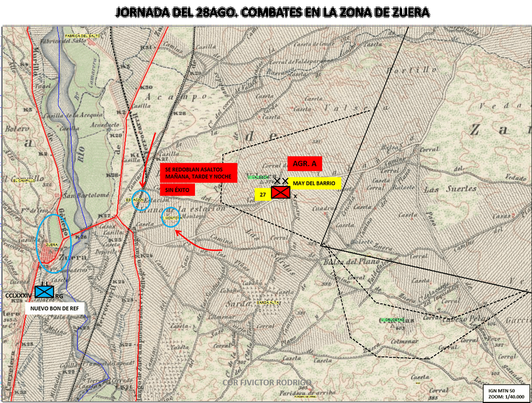Select the blue circle around C. Montoya
The height and width of the screenshot is (403, 532).
point(171,217)
